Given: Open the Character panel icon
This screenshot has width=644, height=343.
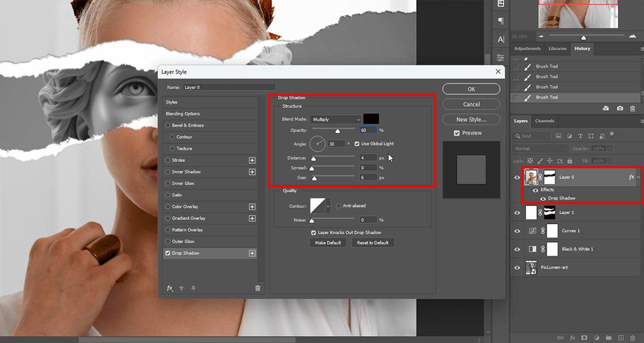Looking at the screenshot, I should point(501,40).
